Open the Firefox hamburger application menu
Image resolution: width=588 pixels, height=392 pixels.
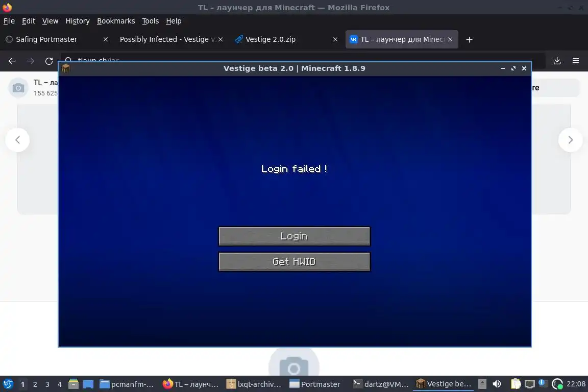coord(576,60)
